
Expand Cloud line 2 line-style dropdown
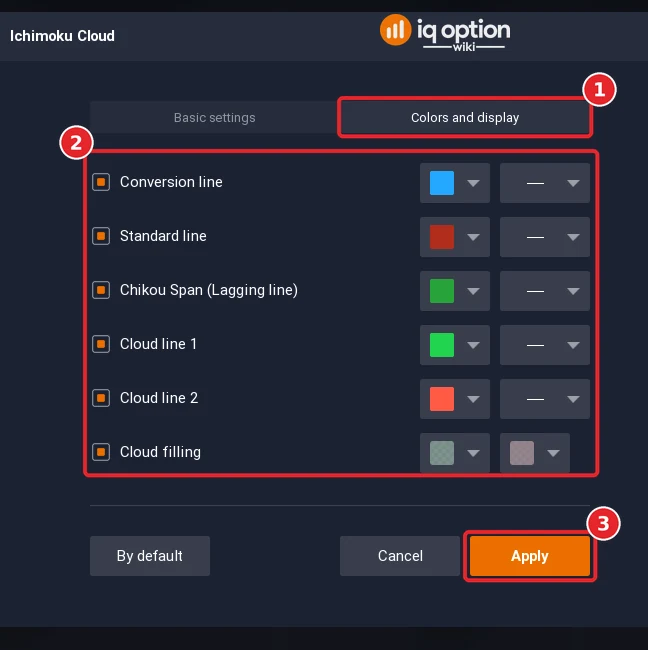(544, 399)
